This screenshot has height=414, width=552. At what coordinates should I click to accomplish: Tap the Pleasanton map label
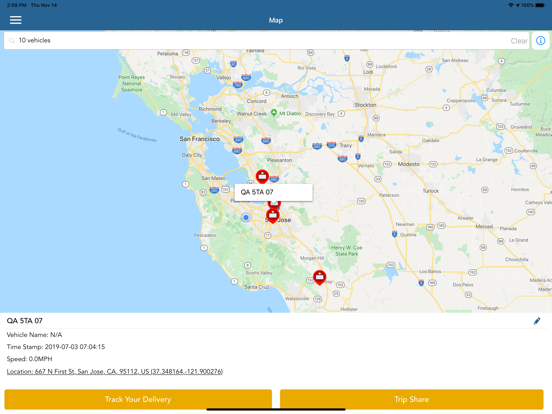click(x=279, y=160)
